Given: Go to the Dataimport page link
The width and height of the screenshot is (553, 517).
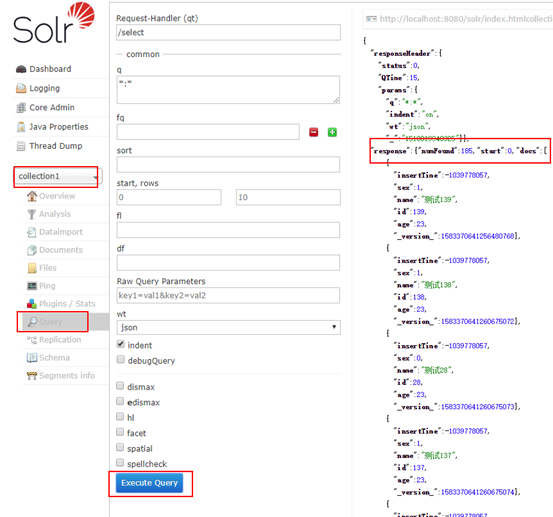Looking at the screenshot, I should pyautogui.click(x=61, y=232).
